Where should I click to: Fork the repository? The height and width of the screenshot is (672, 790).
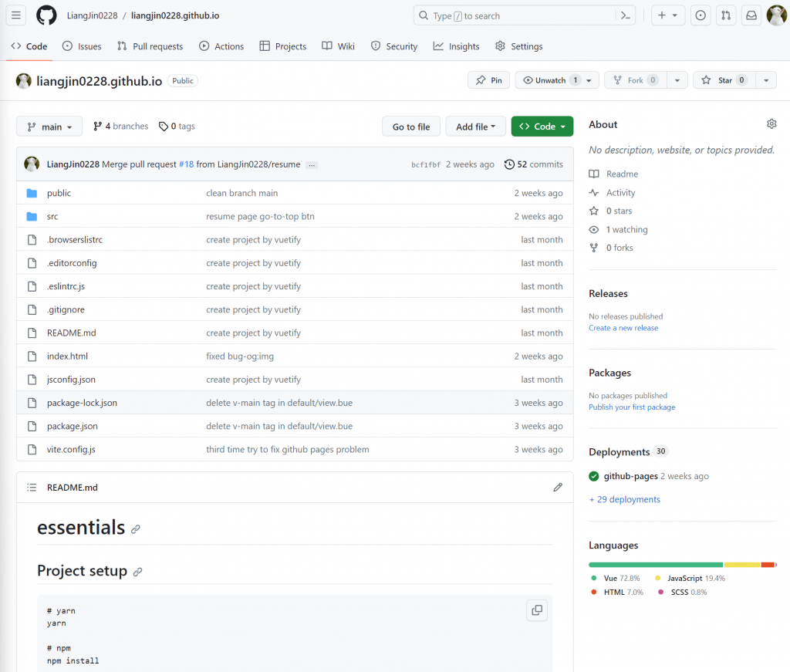coord(636,80)
